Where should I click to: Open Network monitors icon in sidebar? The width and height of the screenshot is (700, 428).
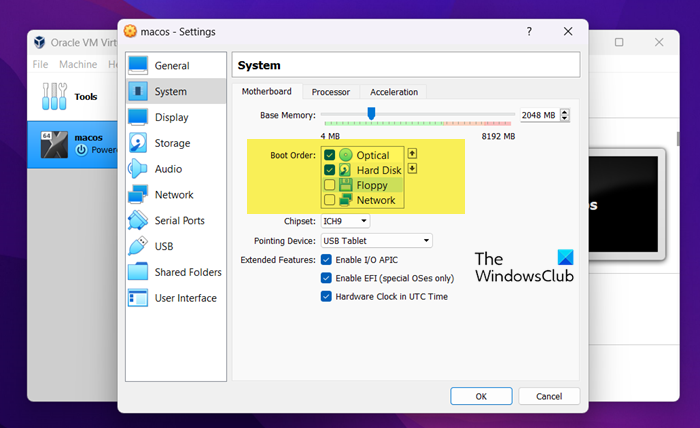pos(138,195)
